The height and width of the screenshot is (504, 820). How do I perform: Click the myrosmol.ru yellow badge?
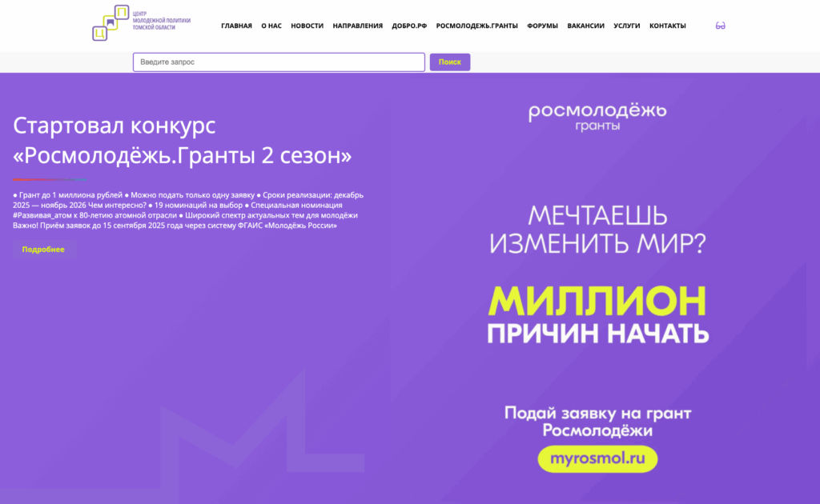(x=597, y=458)
